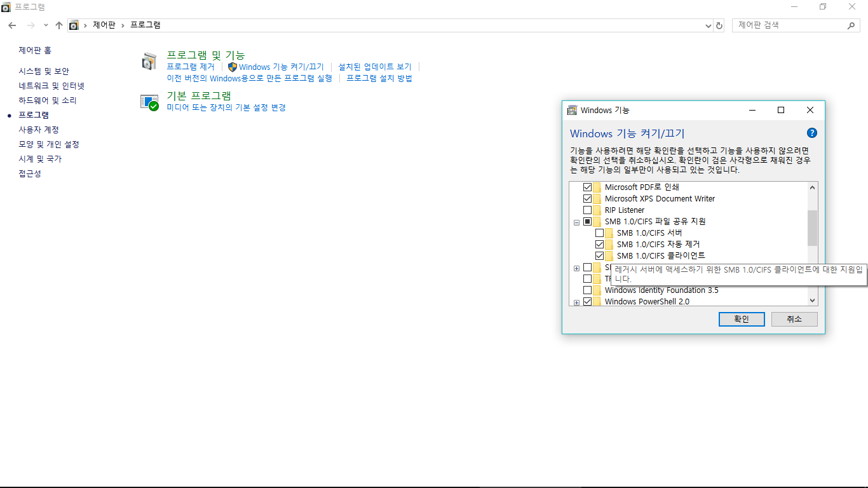Screen dimensions: 868x488
Task: Open the 프로그램 설치 방법 link
Action: click(x=379, y=78)
